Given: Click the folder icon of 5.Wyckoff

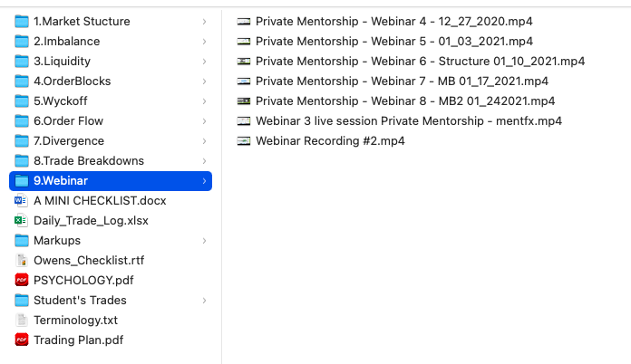Looking at the screenshot, I should (x=22, y=101).
